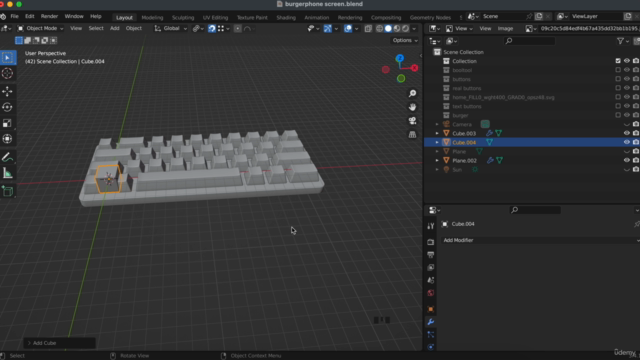
Task: Open viewport shading options dropdown arrow
Action: [x=414, y=29]
